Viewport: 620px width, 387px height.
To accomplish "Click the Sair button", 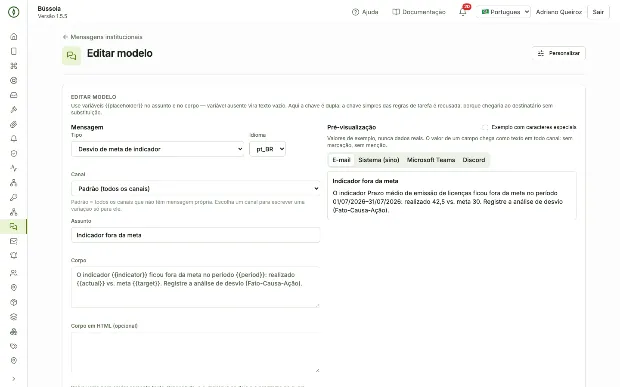I will 598,12.
